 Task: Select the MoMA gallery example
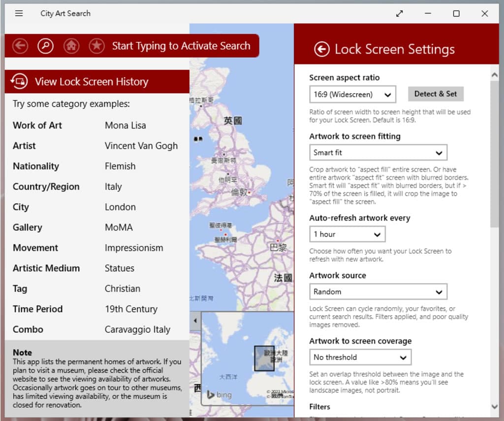point(119,227)
